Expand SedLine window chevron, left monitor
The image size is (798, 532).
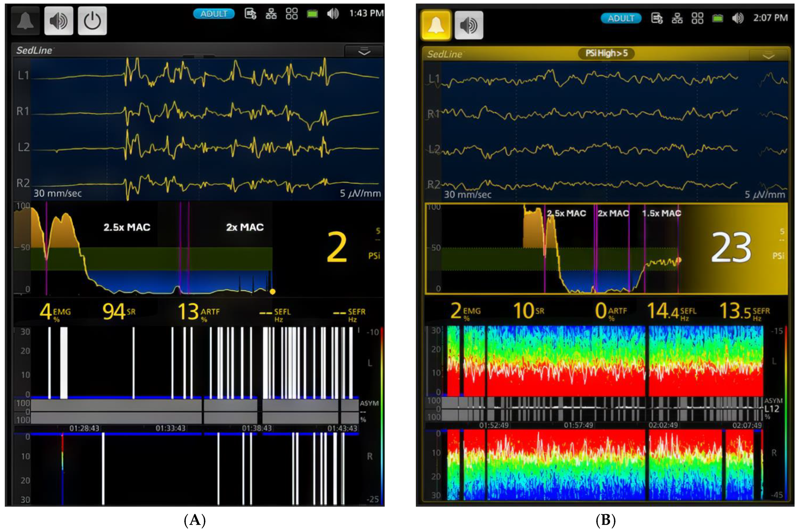pyautogui.click(x=364, y=52)
